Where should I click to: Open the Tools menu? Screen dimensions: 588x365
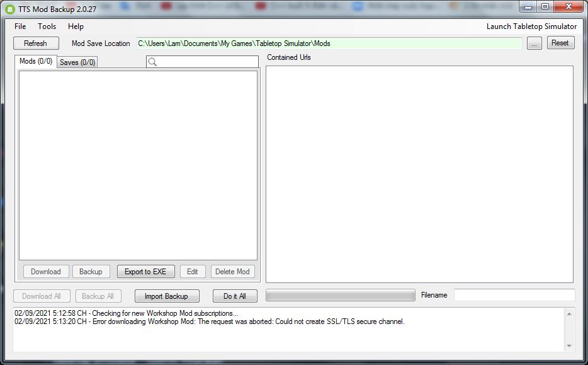[47, 26]
